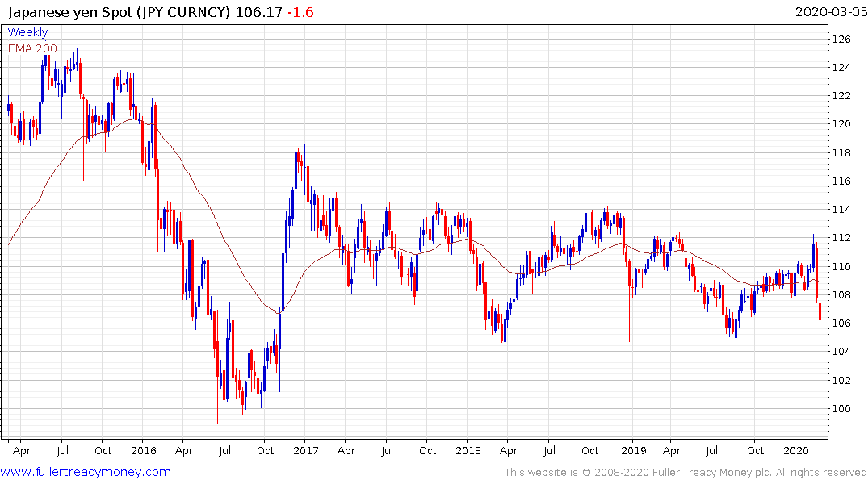Click the 2018 year label on time axis
868x484 pixels.
pyautogui.click(x=468, y=451)
